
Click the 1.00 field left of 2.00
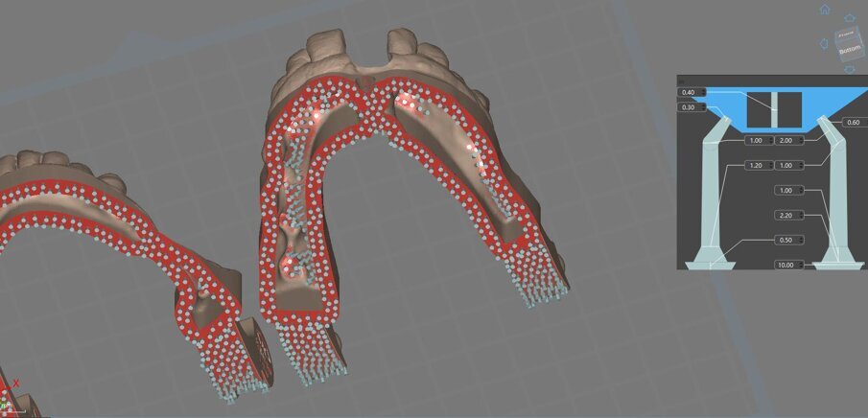click(x=756, y=141)
